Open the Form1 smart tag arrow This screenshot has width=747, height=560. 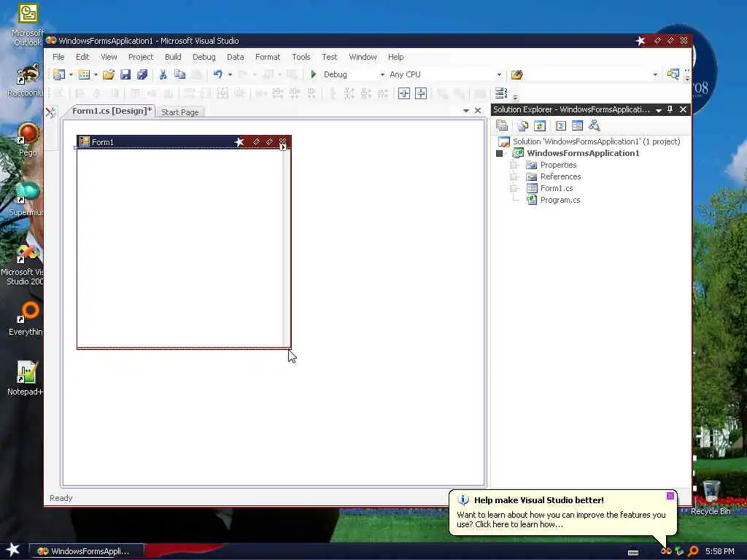pos(283,147)
